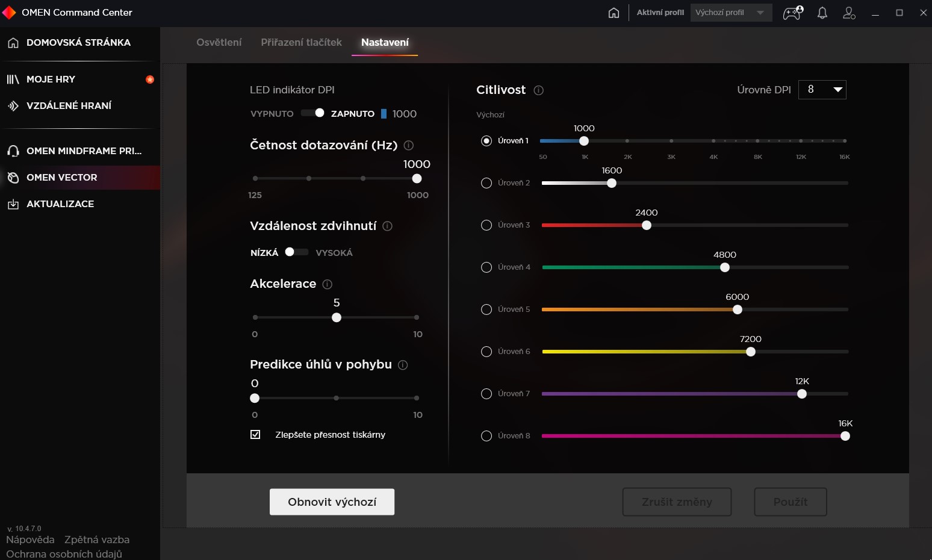Select Úroveň 2 radio button
Image resolution: width=932 pixels, height=560 pixels.
click(486, 183)
